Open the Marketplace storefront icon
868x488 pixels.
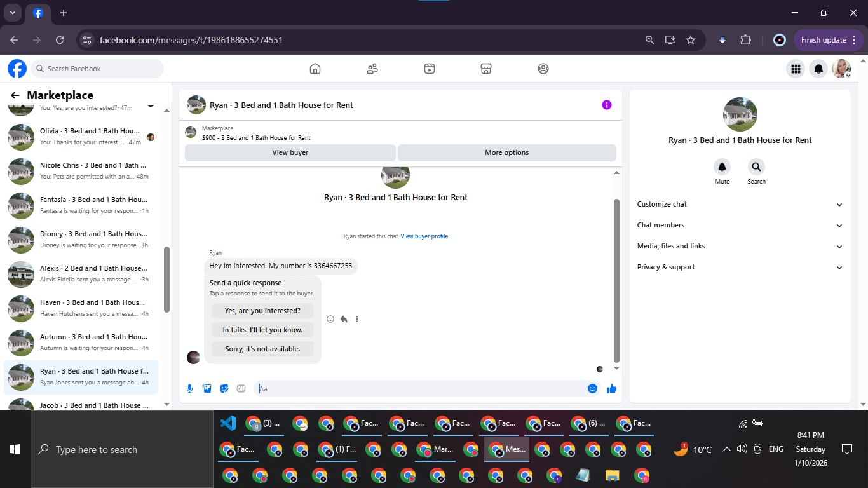click(x=486, y=69)
